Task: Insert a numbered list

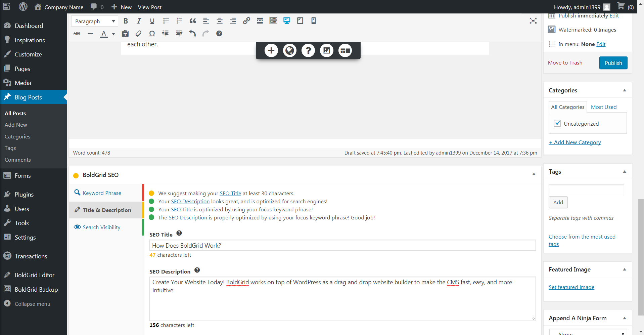Action: [x=179, y=21]
